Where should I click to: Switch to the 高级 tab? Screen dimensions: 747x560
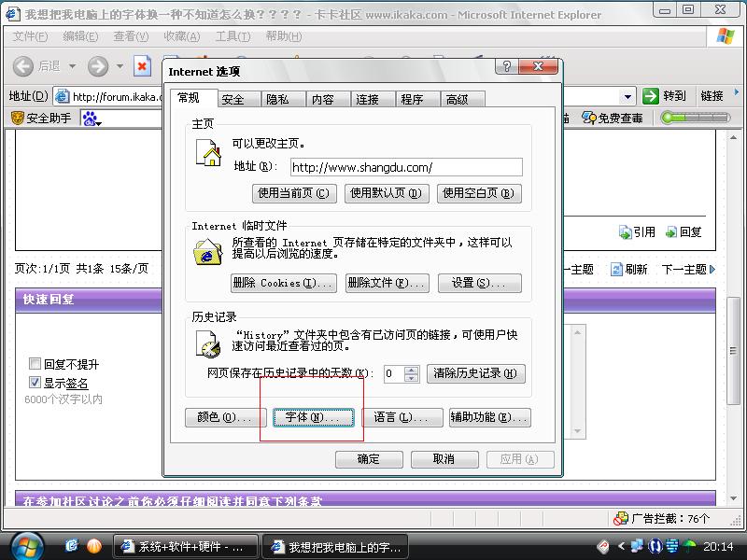(457, 99)
